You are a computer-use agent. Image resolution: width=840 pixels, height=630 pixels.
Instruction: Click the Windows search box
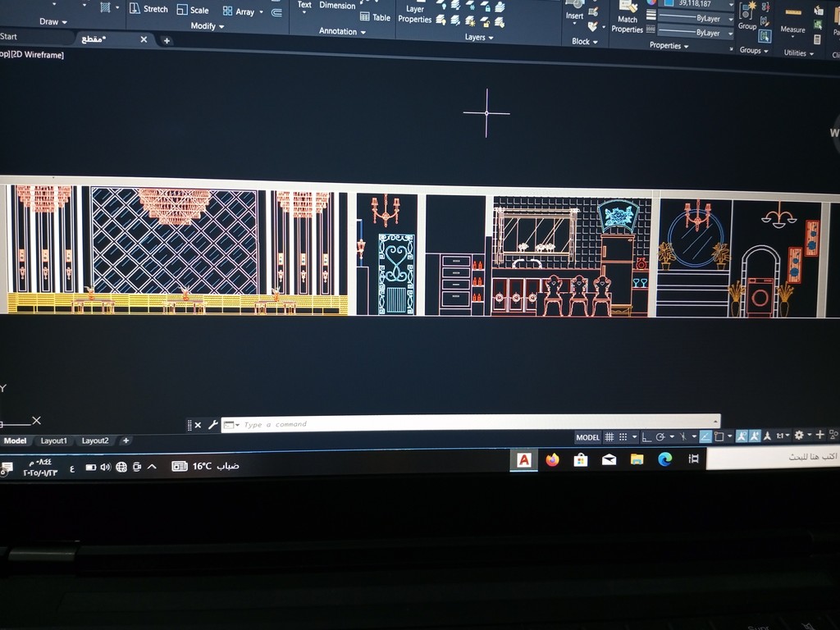tap(773, 458)
